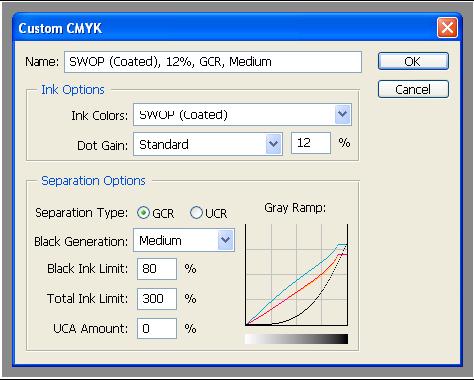Click the grayscale gradient bar
The width and height of the screenshot is (474, 380).
[x=296, y=339]
